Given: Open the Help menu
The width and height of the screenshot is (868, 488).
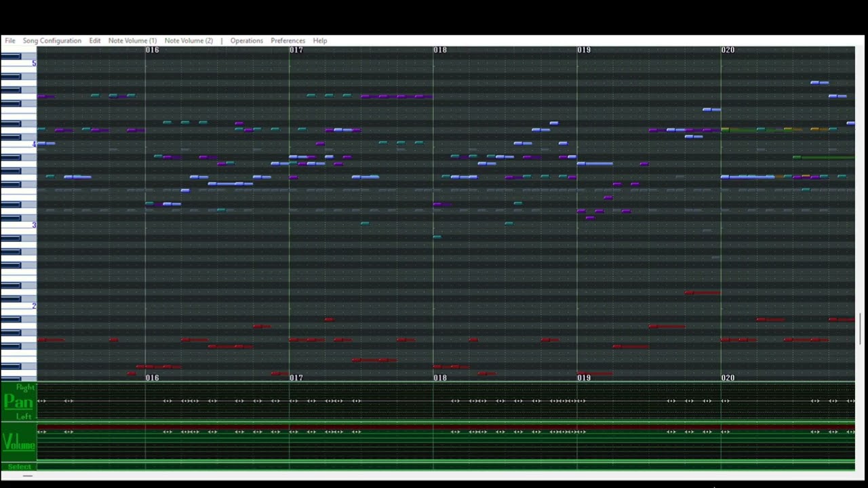Looking at the screenshot, I should pos(320,41).
